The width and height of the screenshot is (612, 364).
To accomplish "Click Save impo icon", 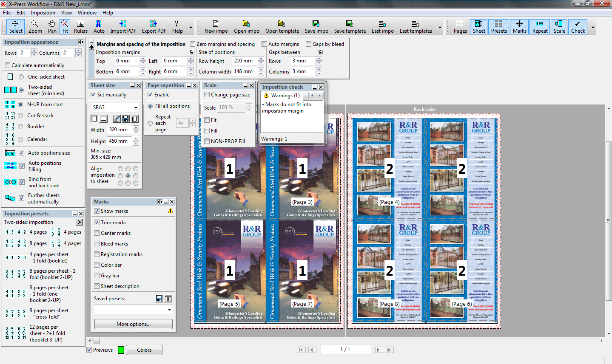I will (316, 27).
